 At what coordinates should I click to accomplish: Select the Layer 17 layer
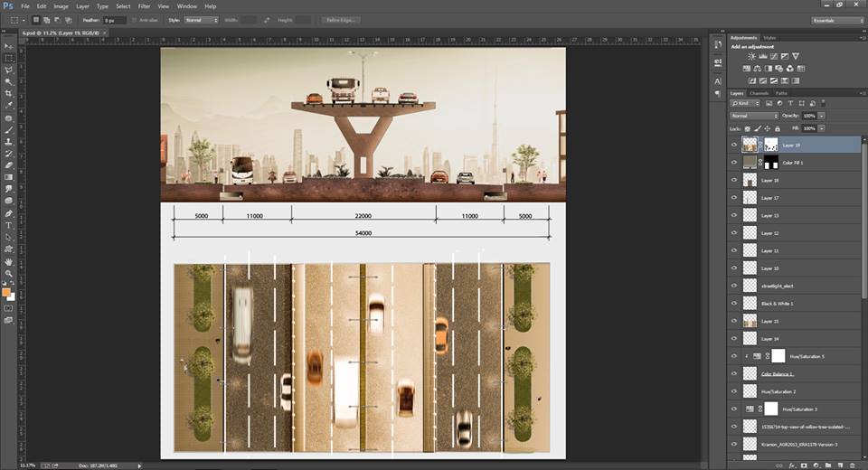[x=769, y=198]
